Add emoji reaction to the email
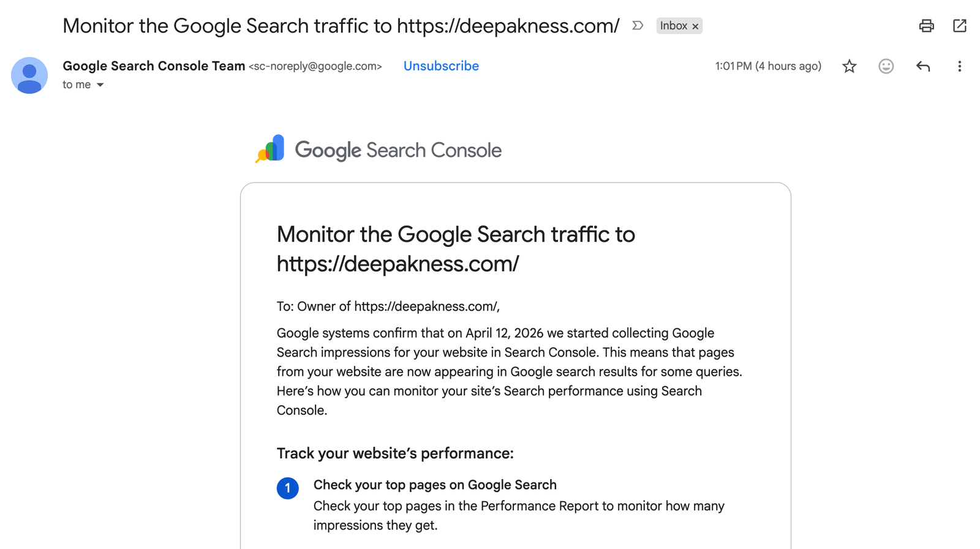 pyautogui.click(x=886, y=66)
